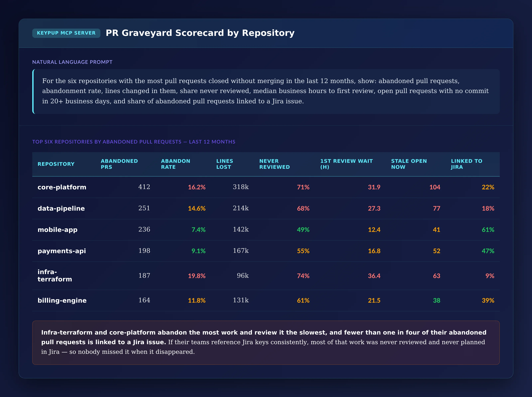Click billing-engine's 131k lines lost
Viewport: 532px width, 397px height.
(241, 300)
